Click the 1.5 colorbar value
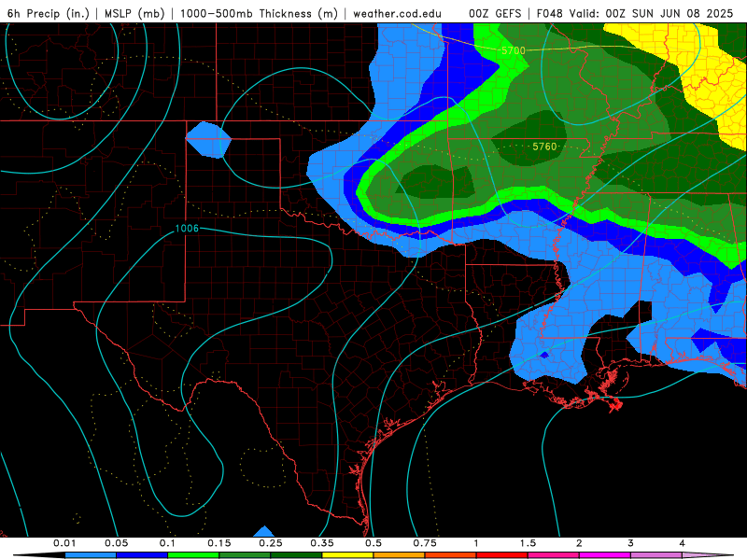 pos(528,543)
